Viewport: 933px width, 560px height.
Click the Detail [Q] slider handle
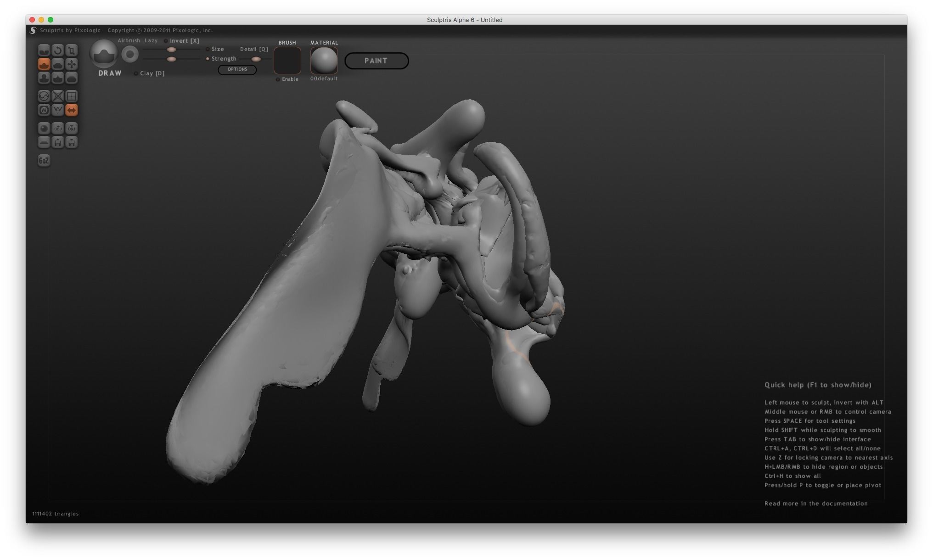[x=256, y=59]
